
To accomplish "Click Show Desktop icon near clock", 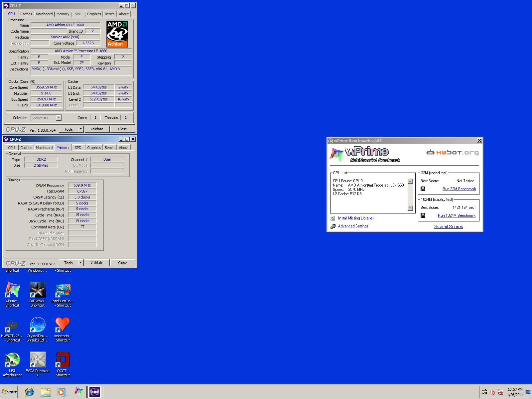I will (528, 392).
